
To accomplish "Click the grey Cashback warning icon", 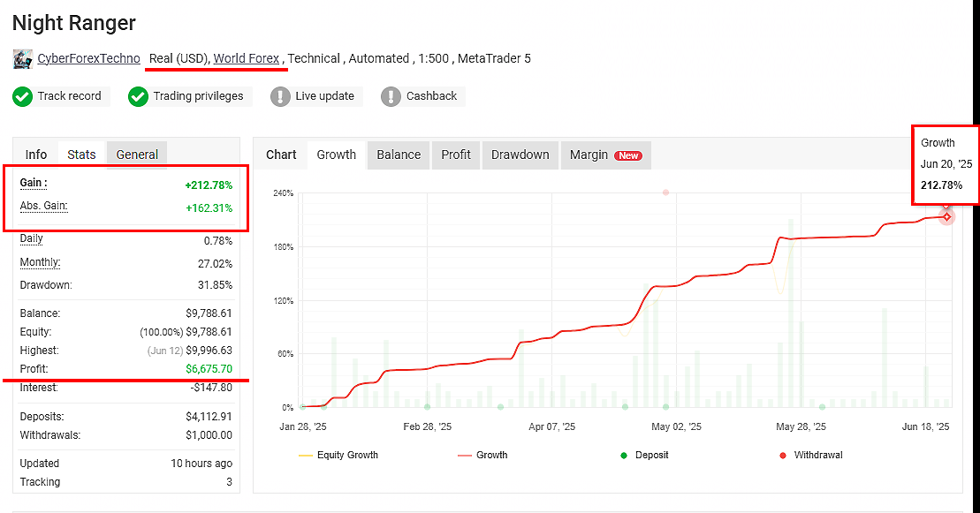I will point(391,97).
